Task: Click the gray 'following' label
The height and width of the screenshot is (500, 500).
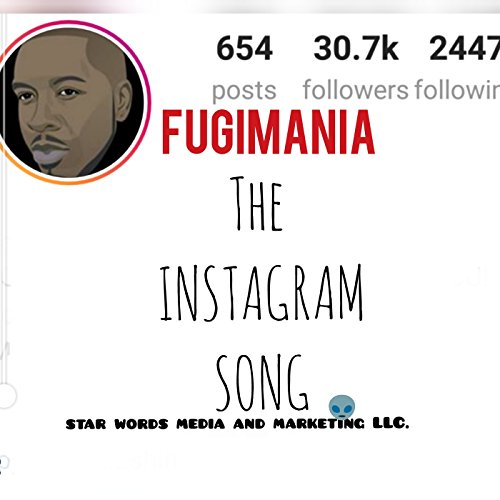Action: tap(457, 90)
